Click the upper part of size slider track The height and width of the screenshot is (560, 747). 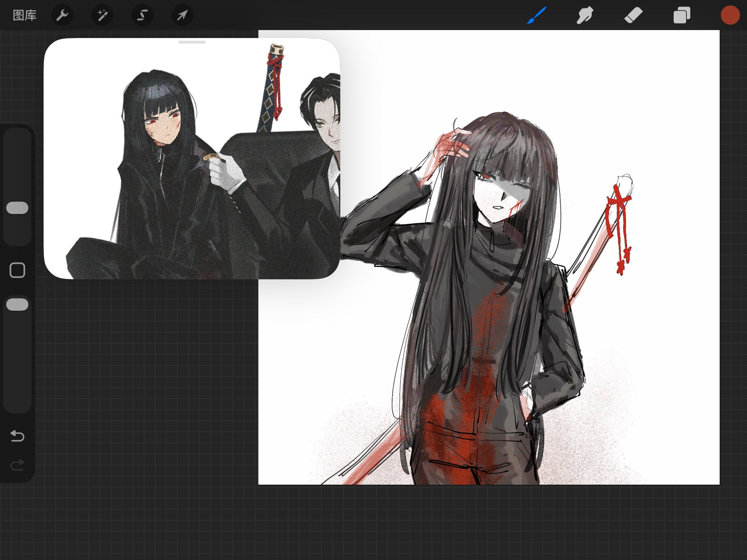pyautogui.click(x=17, y=156)
